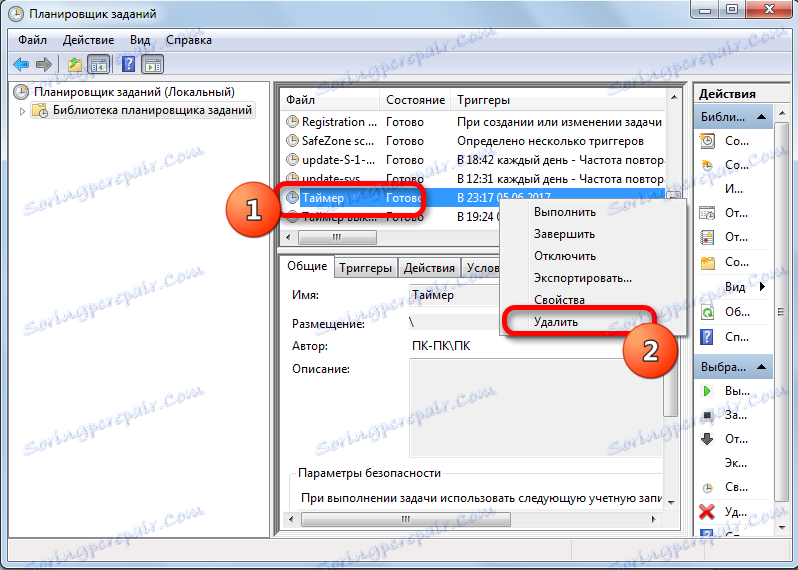Click the create basic task icon in Actions

tap(707, 141)
